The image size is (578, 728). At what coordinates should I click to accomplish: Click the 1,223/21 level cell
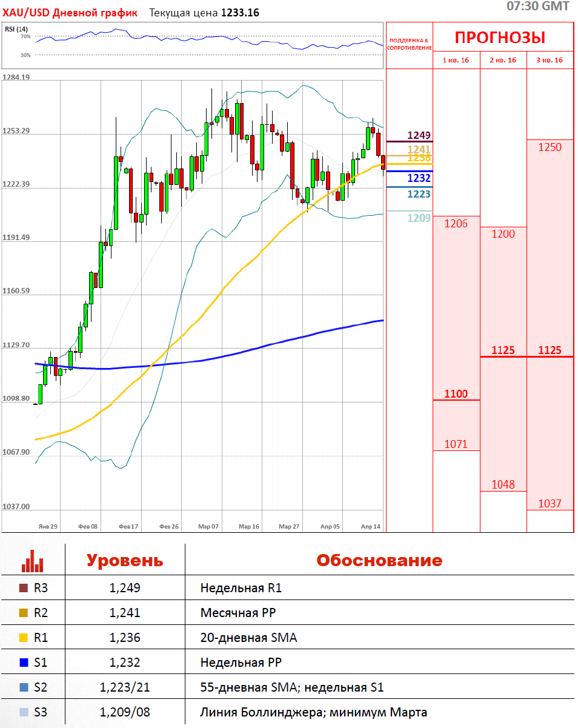click(x=125, y=687)
